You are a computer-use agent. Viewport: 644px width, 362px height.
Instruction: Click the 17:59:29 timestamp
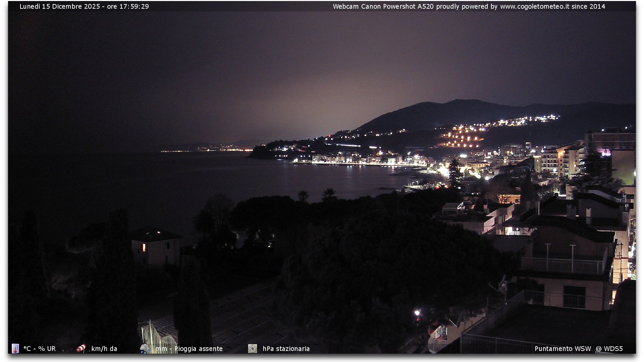tap(134, 6)
